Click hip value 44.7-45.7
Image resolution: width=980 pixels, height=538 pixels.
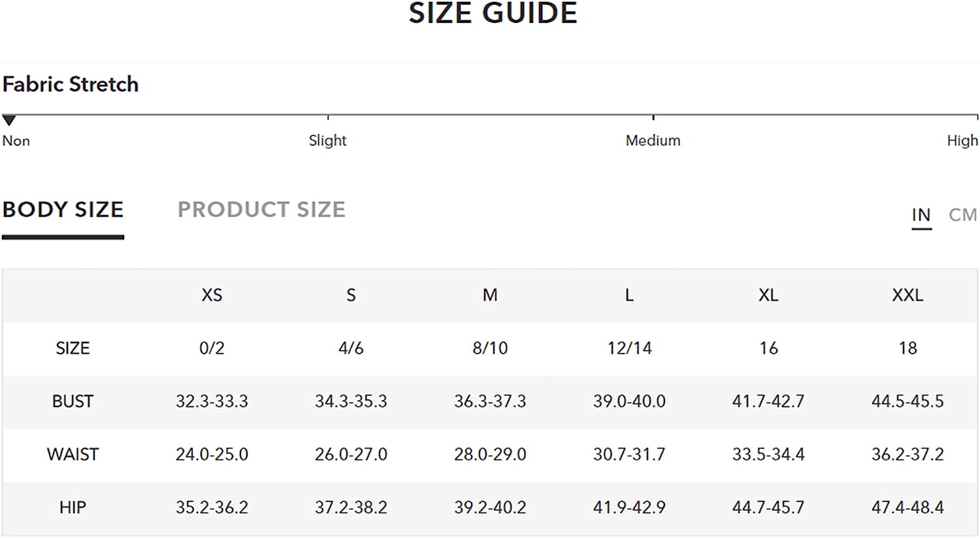tap(768, 507)
